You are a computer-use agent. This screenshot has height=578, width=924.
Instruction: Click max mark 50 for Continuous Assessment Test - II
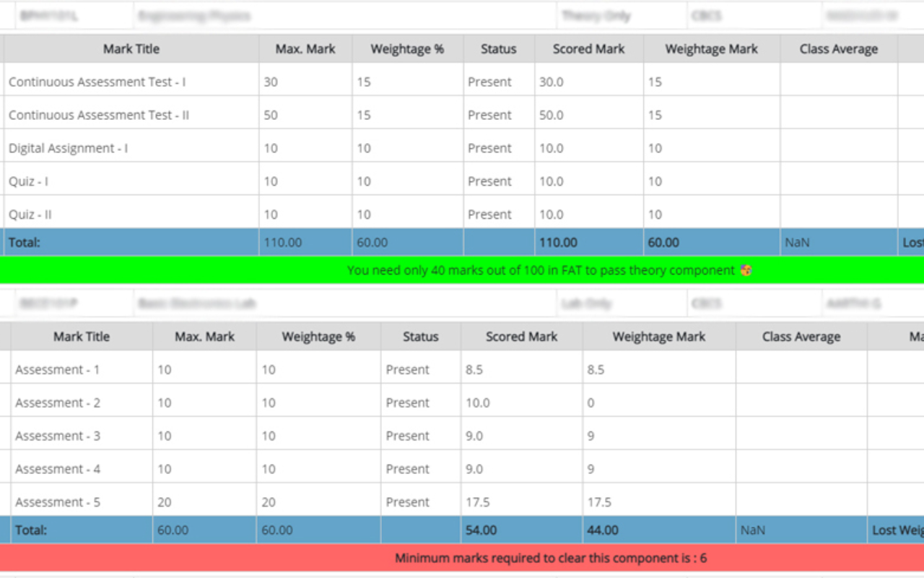pos(271,116)
